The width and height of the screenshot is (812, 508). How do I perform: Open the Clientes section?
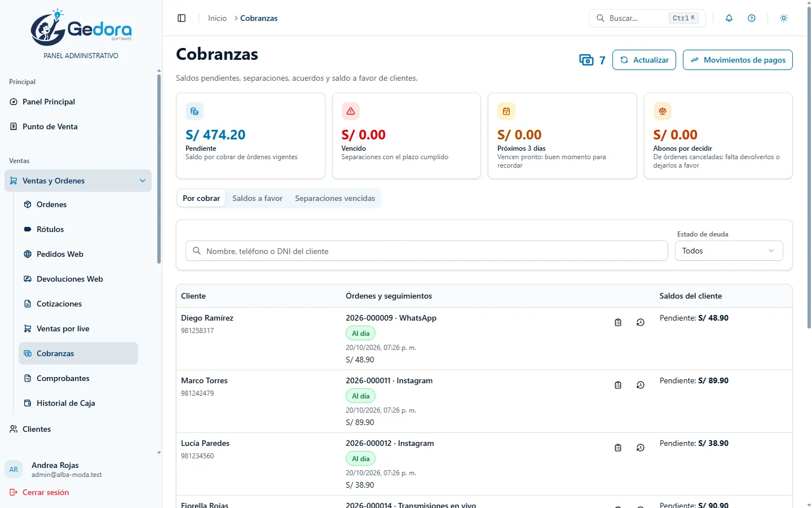point(78,429)
